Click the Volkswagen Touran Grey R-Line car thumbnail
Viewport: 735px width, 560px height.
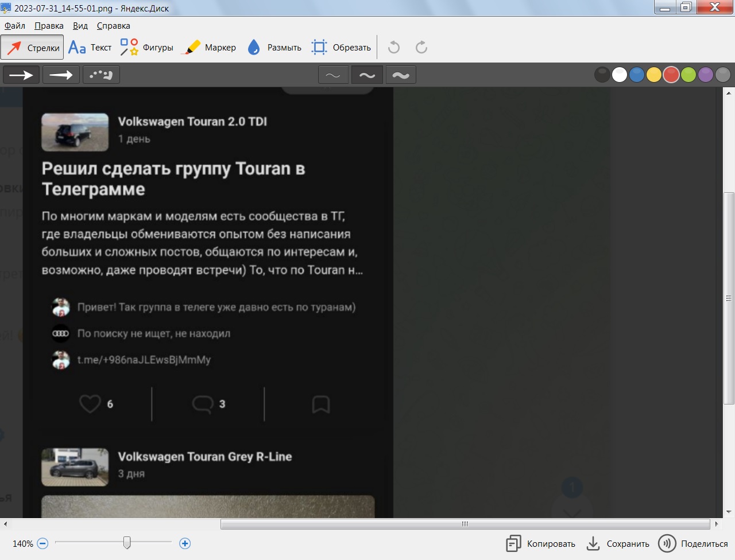click(x=75, y=467)
